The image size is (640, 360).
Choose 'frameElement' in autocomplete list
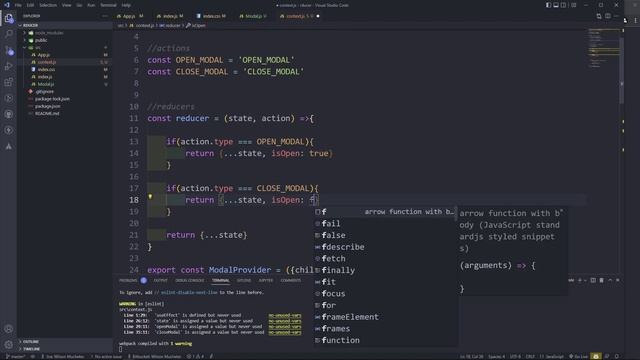click(x=385, y=317)
